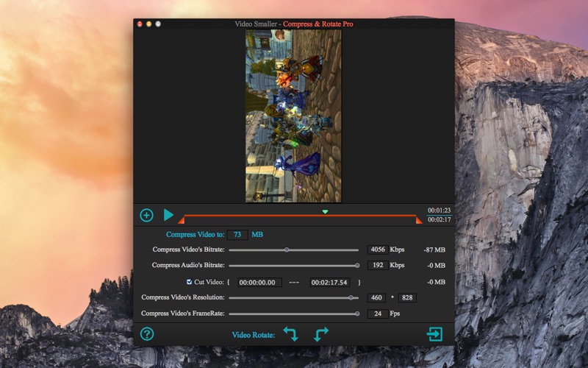This screenshot has height=368, width=588.
Task: Click the video preview frame
Action: (293, 116)
